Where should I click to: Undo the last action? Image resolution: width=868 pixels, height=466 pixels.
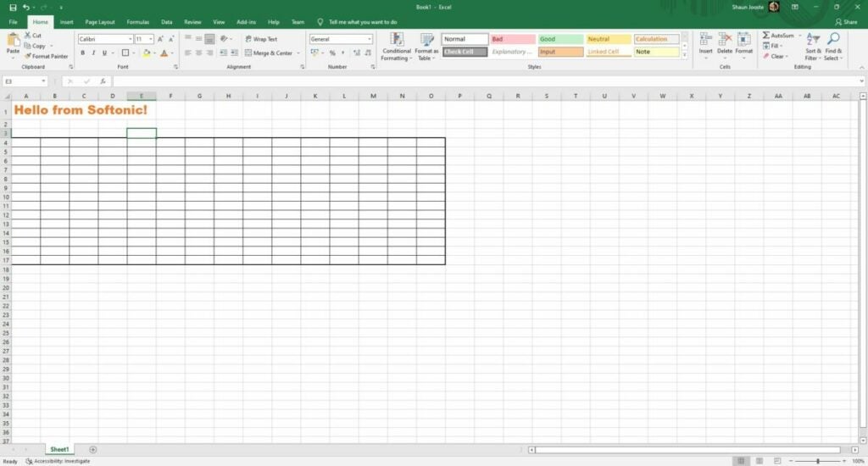25,7
